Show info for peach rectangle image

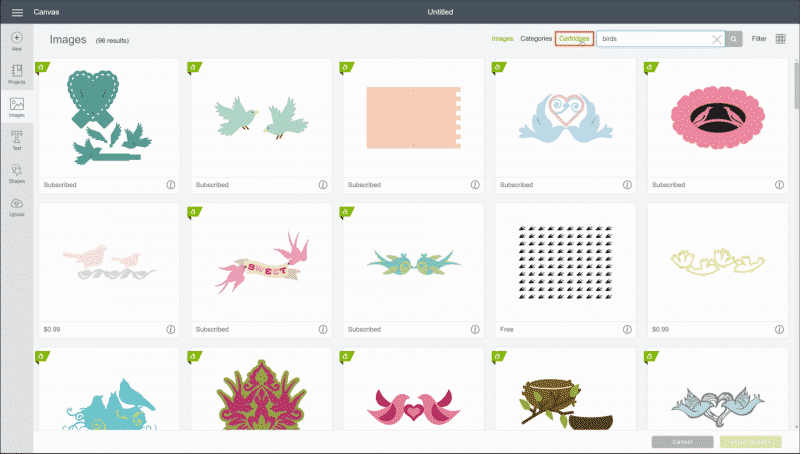point(475,185)
